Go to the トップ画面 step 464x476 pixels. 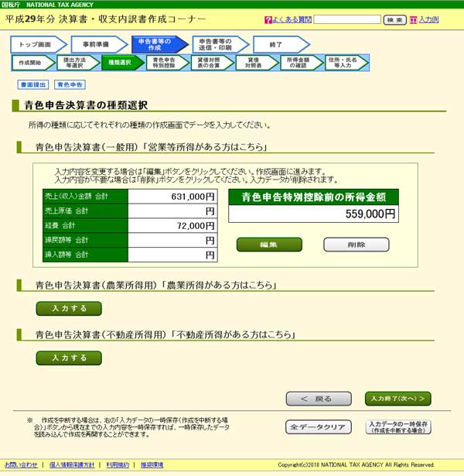click(x=36, y=44)
